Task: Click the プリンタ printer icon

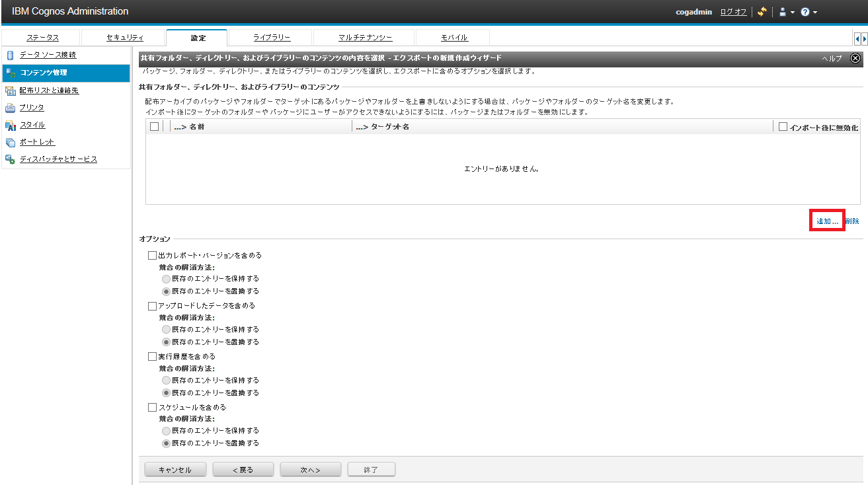Action: click(10, 108)
